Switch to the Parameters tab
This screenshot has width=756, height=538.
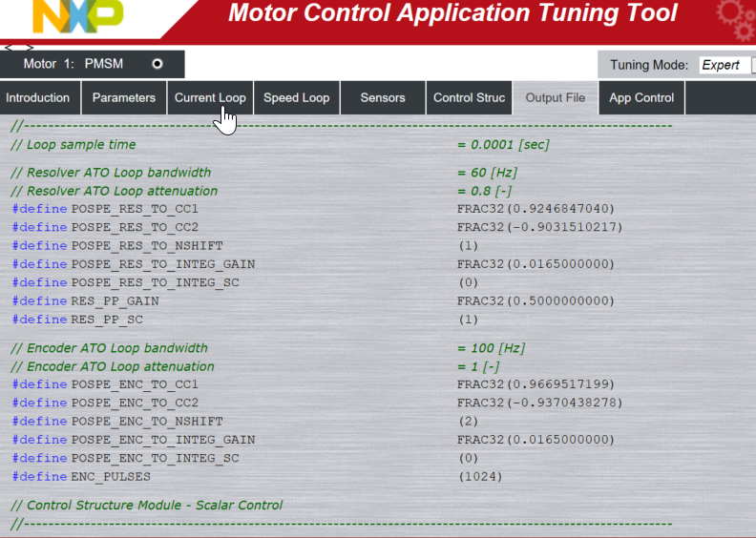(x=124, y=97)
